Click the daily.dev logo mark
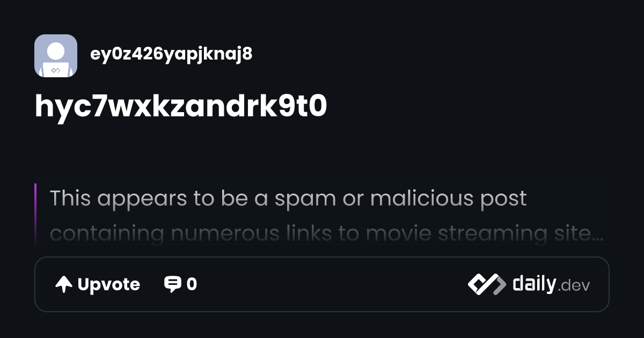Image resolution: width=644 pixels, height=338 pixels. [487, 284]
